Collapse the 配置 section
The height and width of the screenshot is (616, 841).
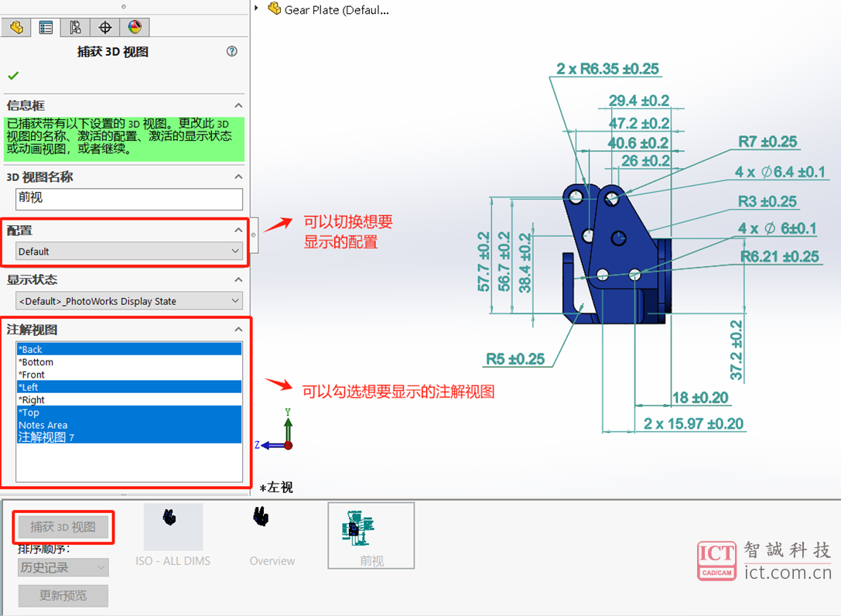tap(238, 230)
